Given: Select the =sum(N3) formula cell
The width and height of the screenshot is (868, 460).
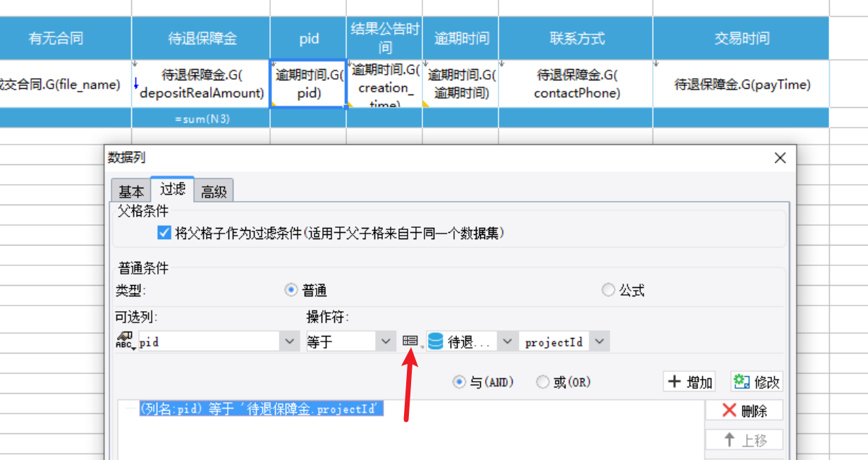Looking at the screenshot, I should pyautogui.click(x=201, y=119).
